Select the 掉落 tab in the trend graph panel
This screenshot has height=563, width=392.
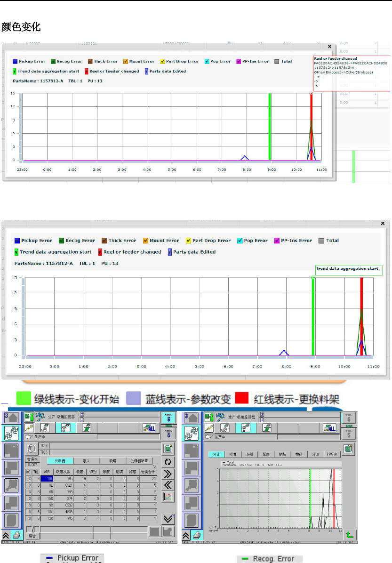(x=299, y=454)
